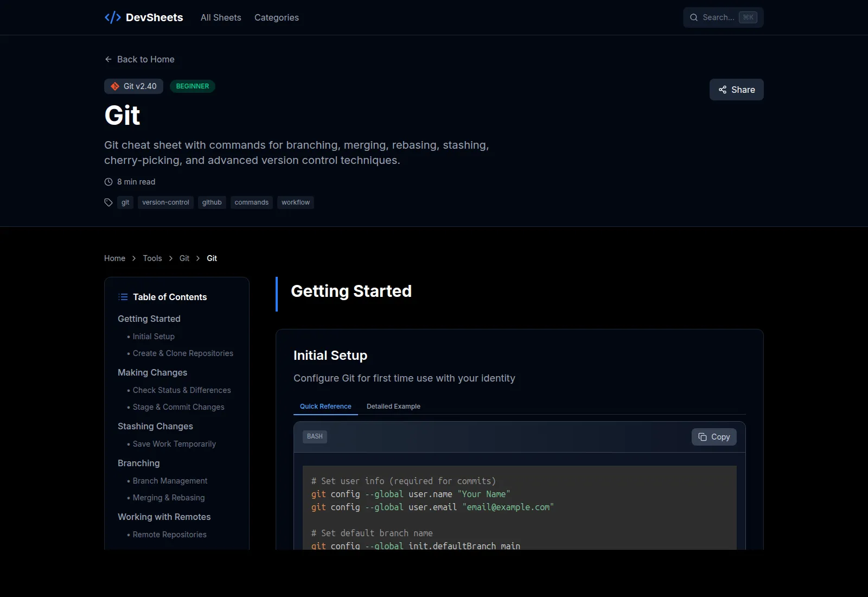Screen dimensions: 868x597
Task: Select the 'version-control' tag
Action: tap(165, 202)
